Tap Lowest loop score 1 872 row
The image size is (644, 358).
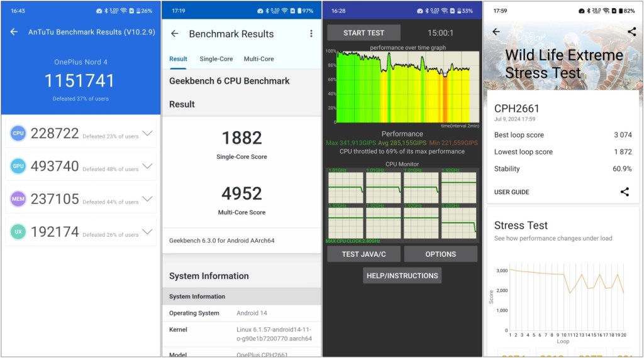pyautogui.click(x=563, y=152)
